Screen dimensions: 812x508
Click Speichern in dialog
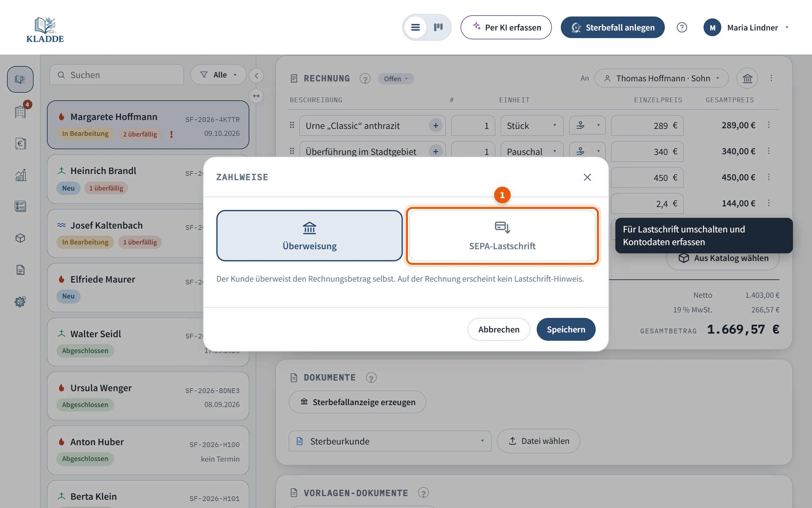[566, 329]
